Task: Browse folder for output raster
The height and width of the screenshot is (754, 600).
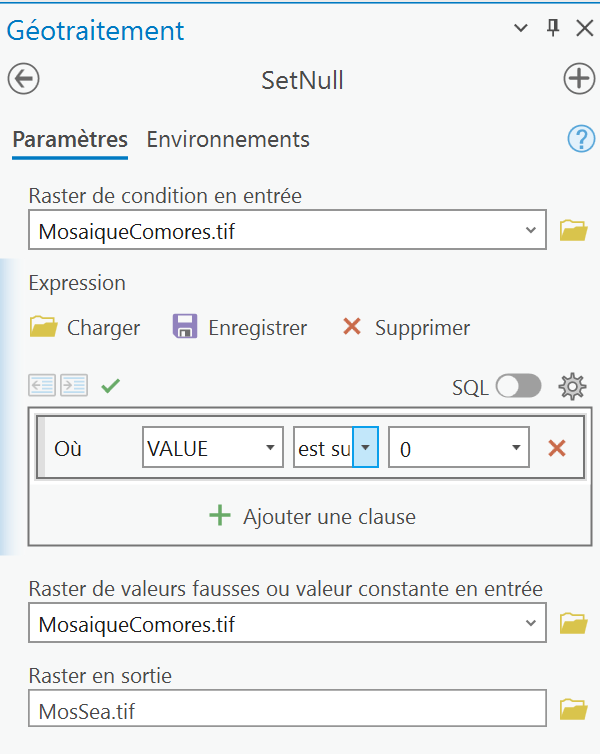Action: (x=573, y=709)
